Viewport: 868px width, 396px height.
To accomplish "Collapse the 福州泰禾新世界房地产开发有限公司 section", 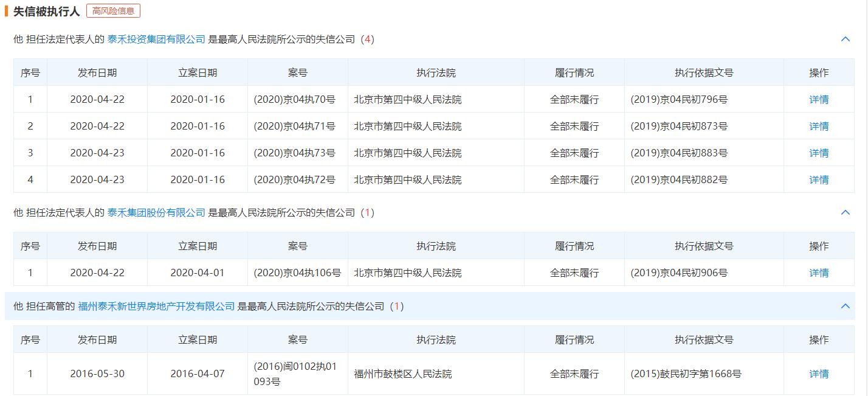I will click(x=845, y=307).
